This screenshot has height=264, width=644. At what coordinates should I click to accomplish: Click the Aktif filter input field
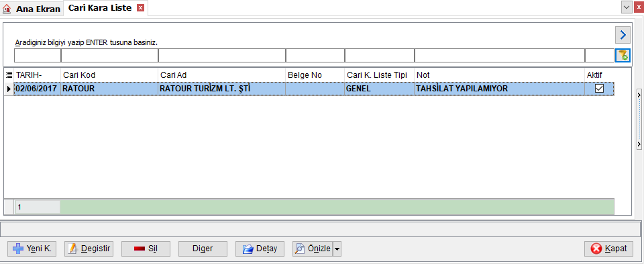[600, 56]
